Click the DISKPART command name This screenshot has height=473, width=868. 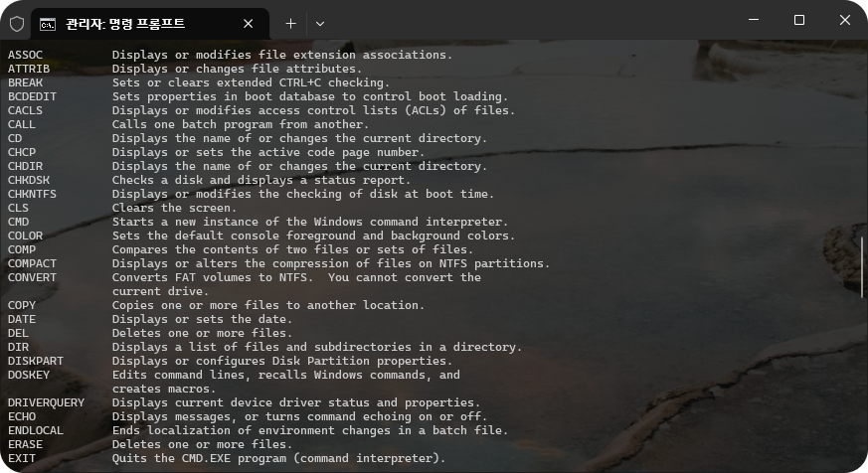[x=36, y=361]
